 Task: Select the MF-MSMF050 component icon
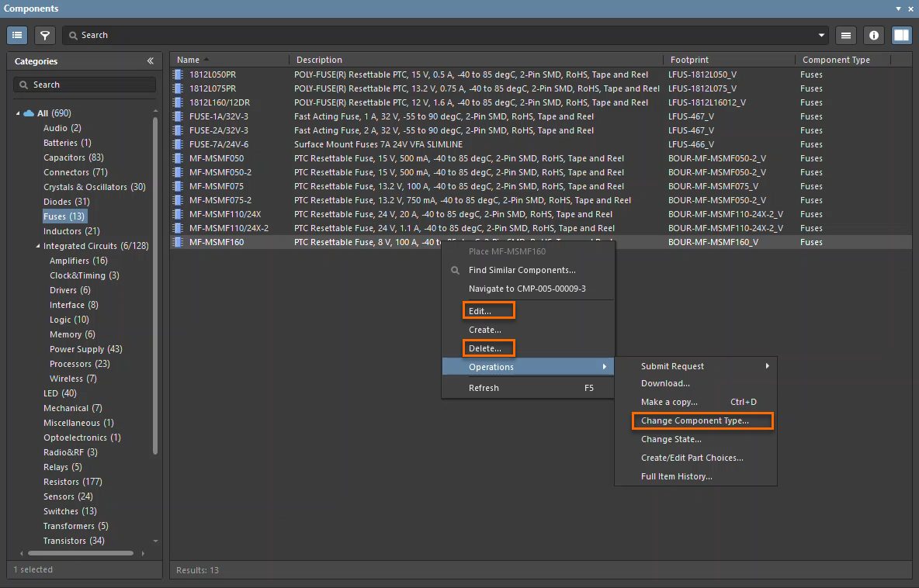pos(179,158)
